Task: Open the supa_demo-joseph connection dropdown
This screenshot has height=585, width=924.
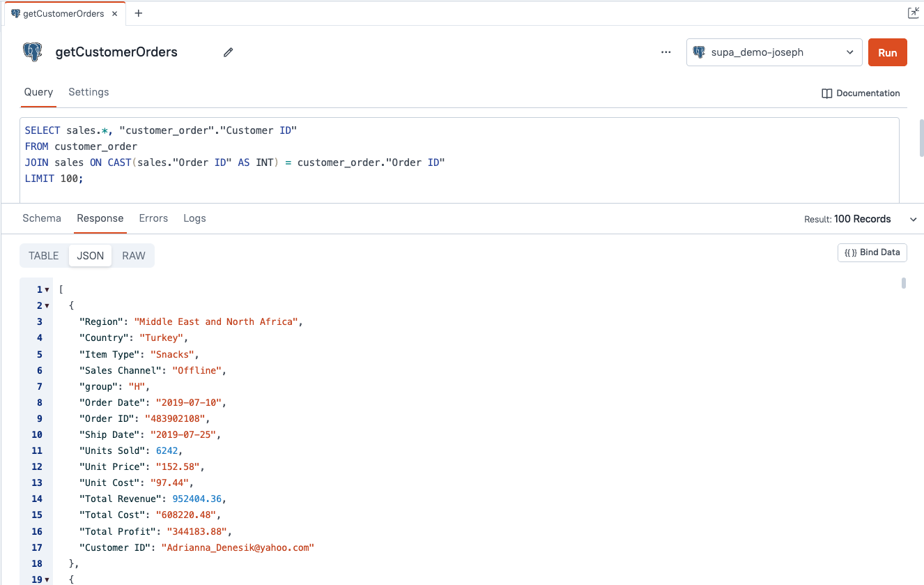Action: tap(849, 52)
